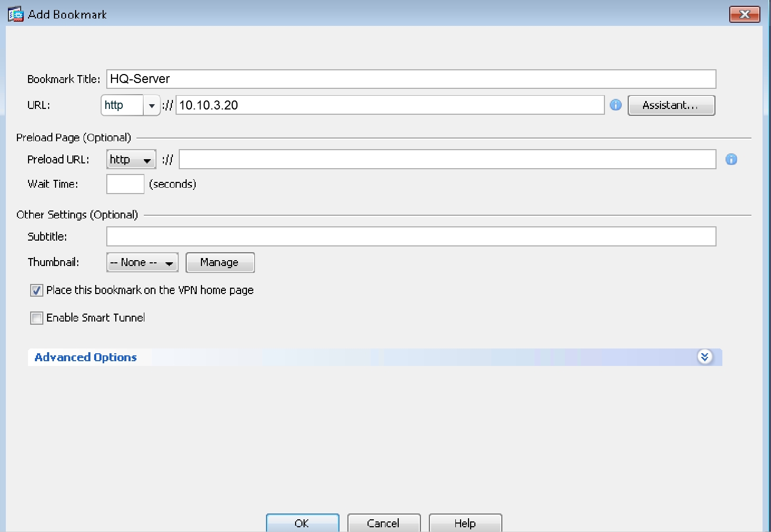This screenshot has height=532, width=771.
Task: Expand Advanced Options with the chevron icon
Action: [x=704, y=357]
